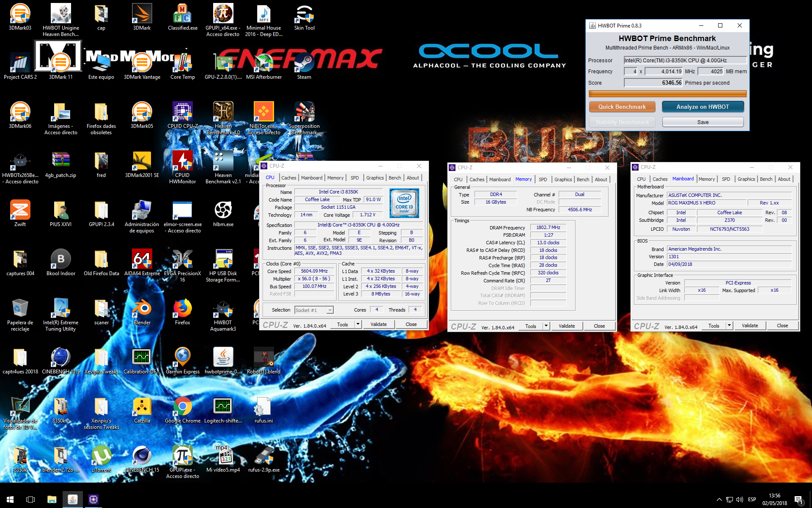This screenshot has height=508, width=812.
Task: Open Tools dropdown arrow in CPU window
Action: (358, 324)
